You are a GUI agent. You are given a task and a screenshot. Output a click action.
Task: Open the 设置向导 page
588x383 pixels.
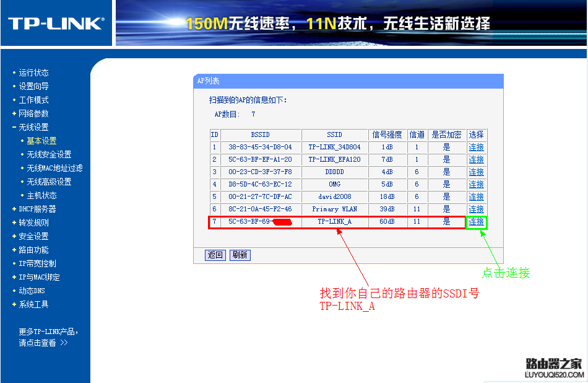[33, 86]
